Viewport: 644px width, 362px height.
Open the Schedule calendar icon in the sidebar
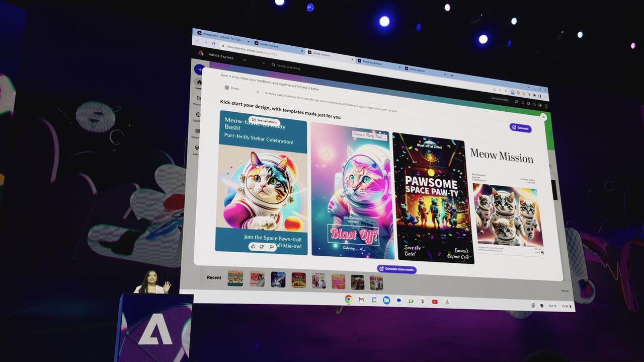pos(197,131)
